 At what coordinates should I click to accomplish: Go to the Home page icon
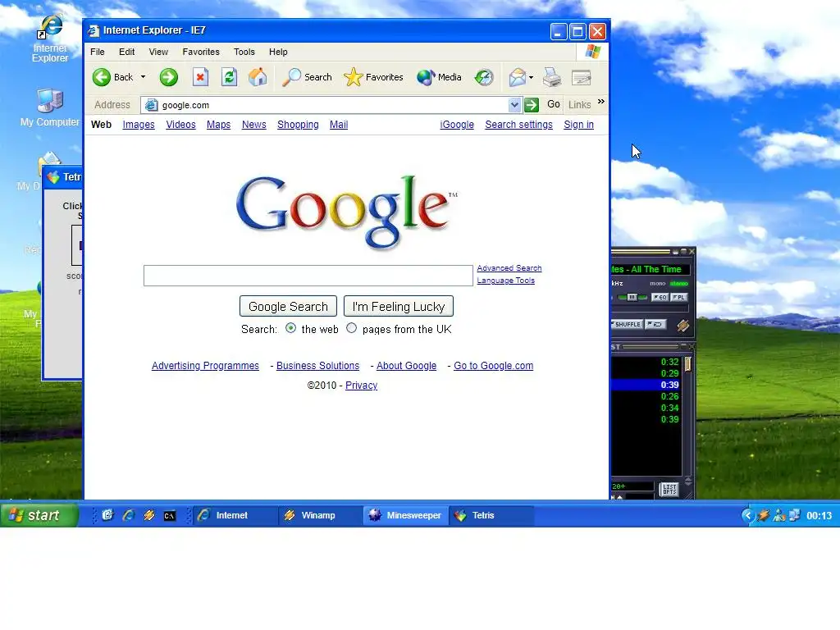pos(258,77)
